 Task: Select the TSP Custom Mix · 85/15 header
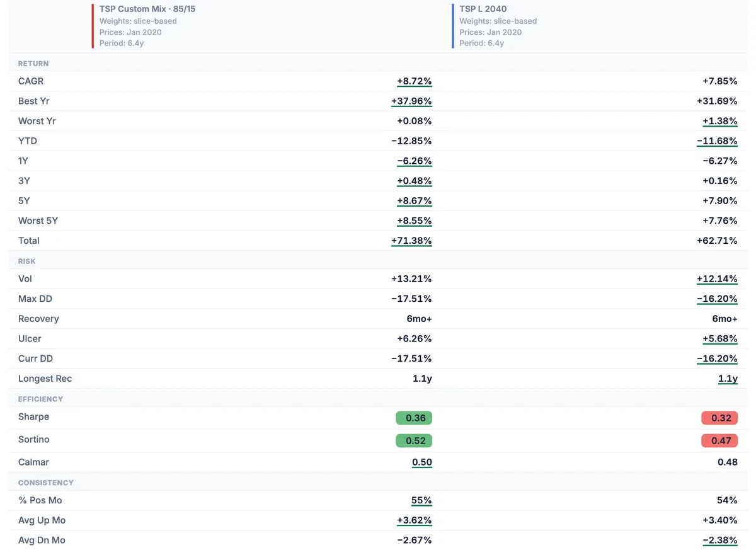[x=147, y=9]
